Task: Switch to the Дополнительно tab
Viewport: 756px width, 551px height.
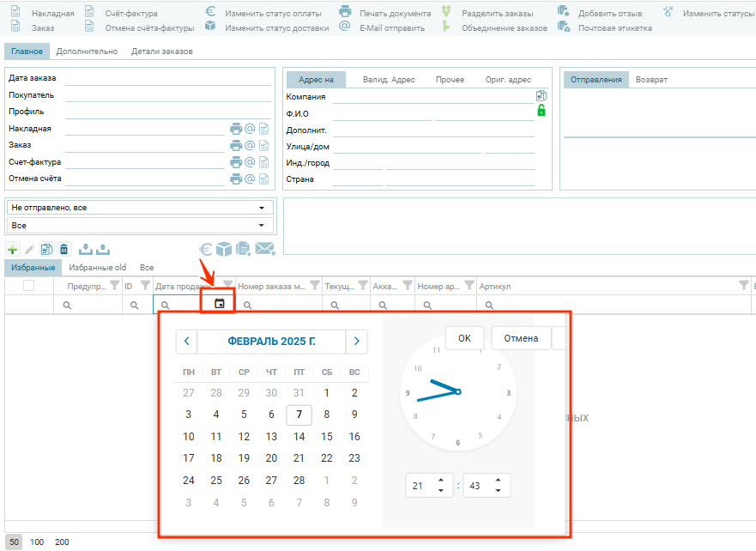Action: click(x=87, y=51)
